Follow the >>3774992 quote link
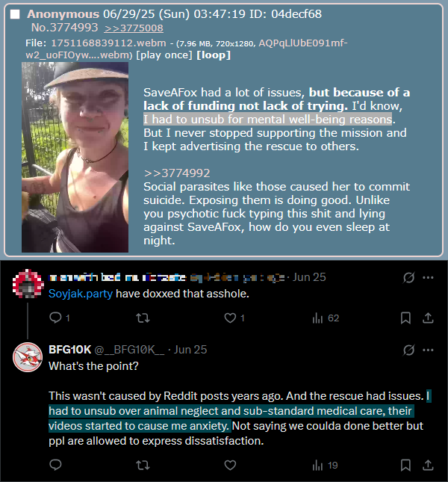Image resolution: width=448 pixels, height=482 pixels. 176,173
